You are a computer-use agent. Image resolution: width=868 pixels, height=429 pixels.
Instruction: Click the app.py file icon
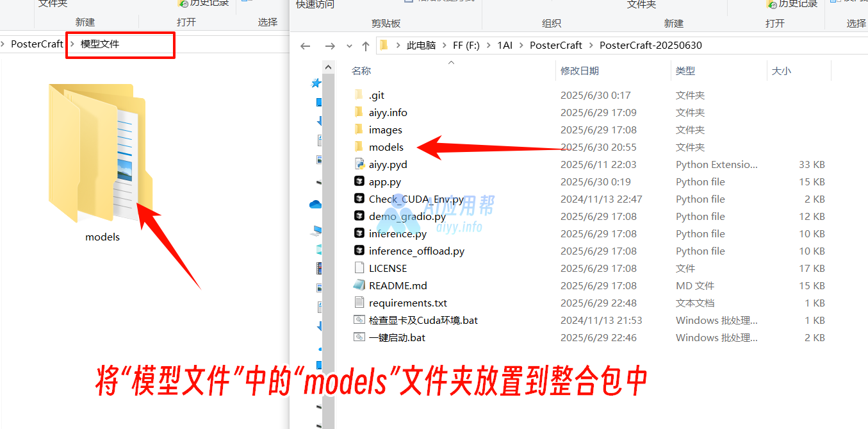pyautogui.click(x=359, y=181)
